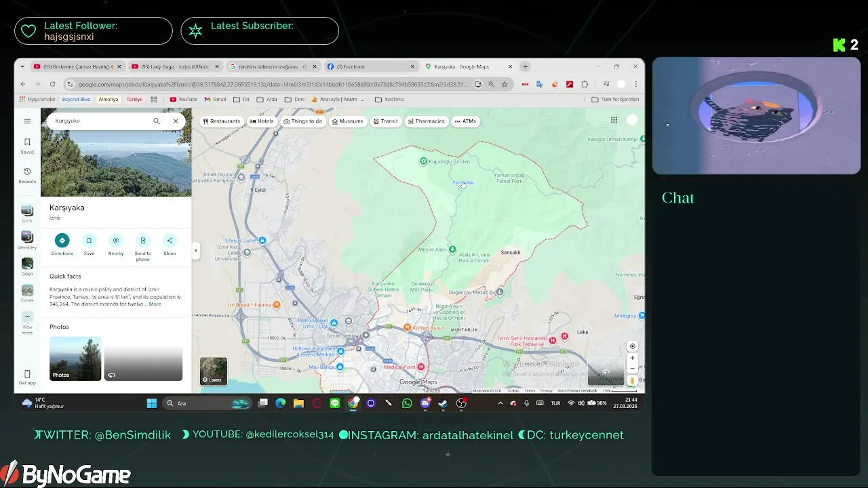Bookmark this page with the star
The width and height of the screenshot is (868, 488).
pos(505,84)
